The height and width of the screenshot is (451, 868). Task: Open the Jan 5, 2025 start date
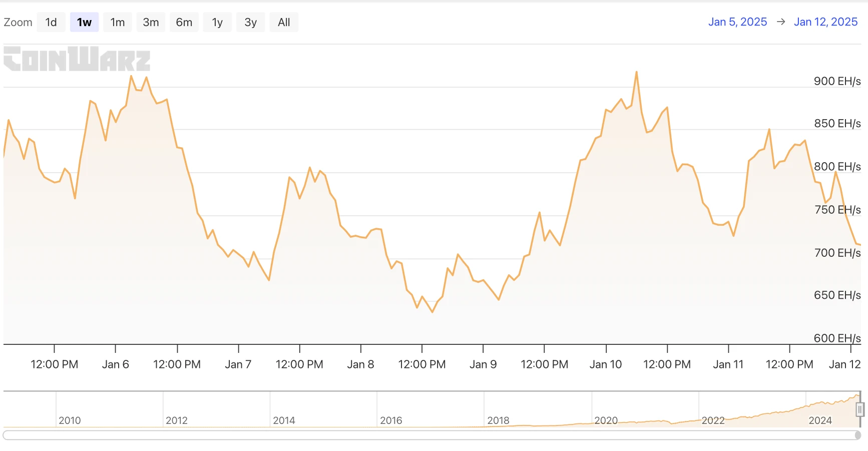[737, 22]
